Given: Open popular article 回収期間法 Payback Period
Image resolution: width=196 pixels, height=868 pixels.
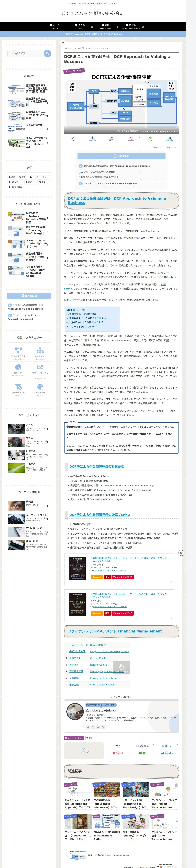Looking at the screenshot, I should tap(29, 218).
